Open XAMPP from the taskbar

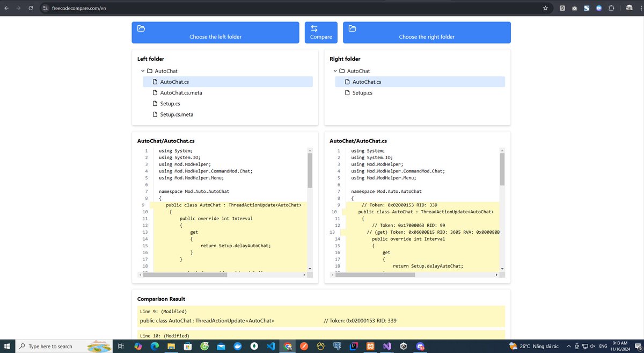370,346
